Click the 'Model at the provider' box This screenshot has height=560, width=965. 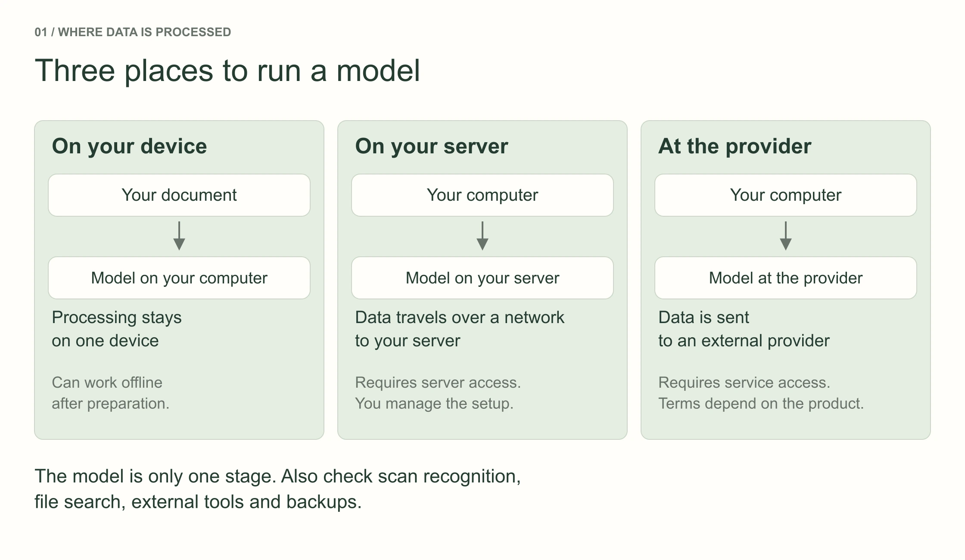(x=786, y=278)
